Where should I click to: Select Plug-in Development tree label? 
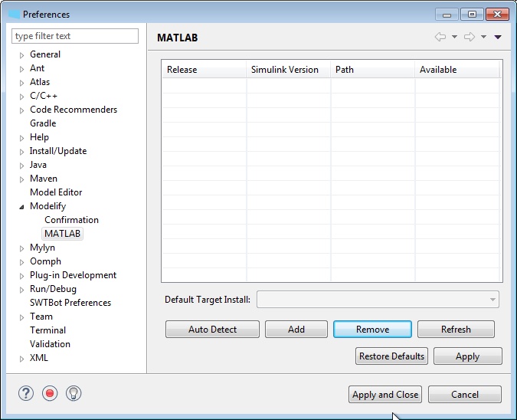click(73, 275)
